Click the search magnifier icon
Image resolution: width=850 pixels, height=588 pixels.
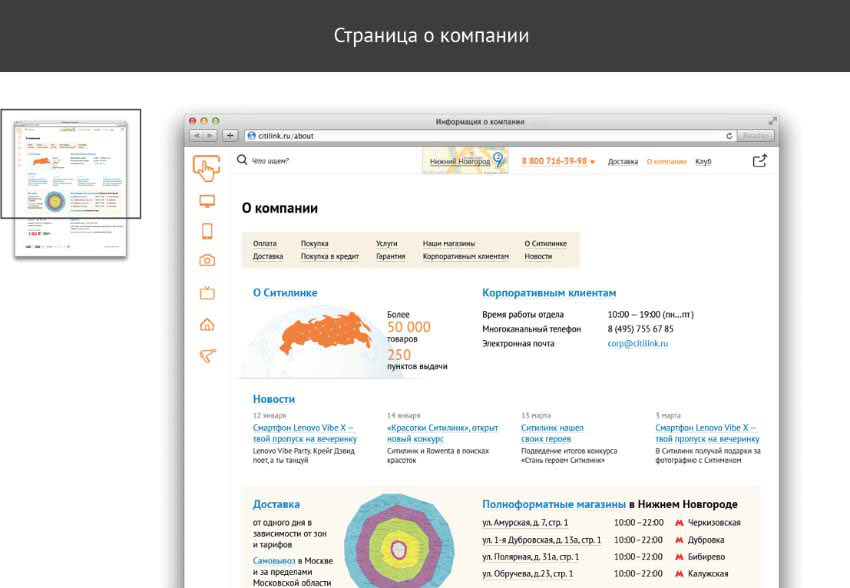coord(242,160)
